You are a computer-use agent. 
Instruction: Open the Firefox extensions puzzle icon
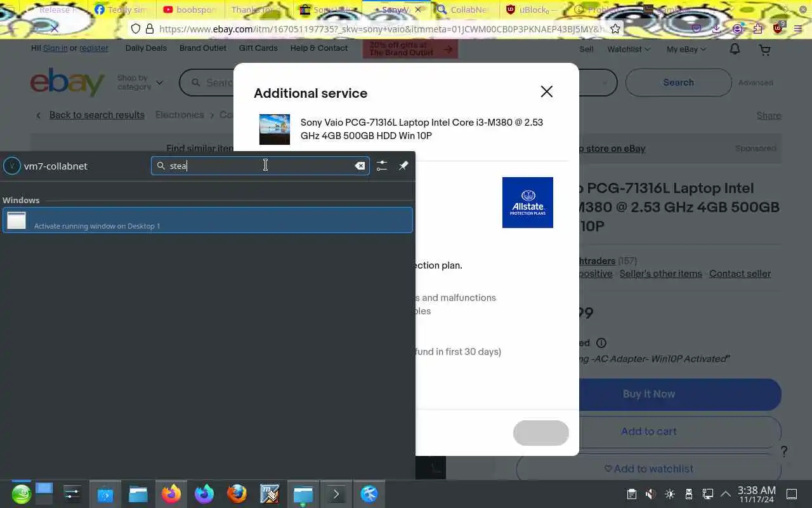tap(758, 29)
